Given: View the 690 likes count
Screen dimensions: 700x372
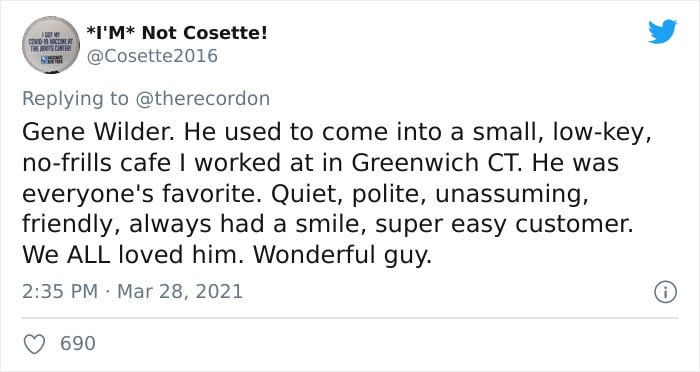Looking at the screenshot, I should 78,344.
